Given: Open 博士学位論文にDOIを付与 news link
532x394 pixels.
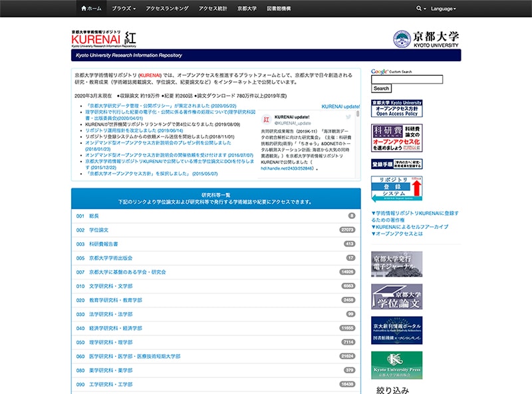Looking at the screenshot, I should coord(170,164).
